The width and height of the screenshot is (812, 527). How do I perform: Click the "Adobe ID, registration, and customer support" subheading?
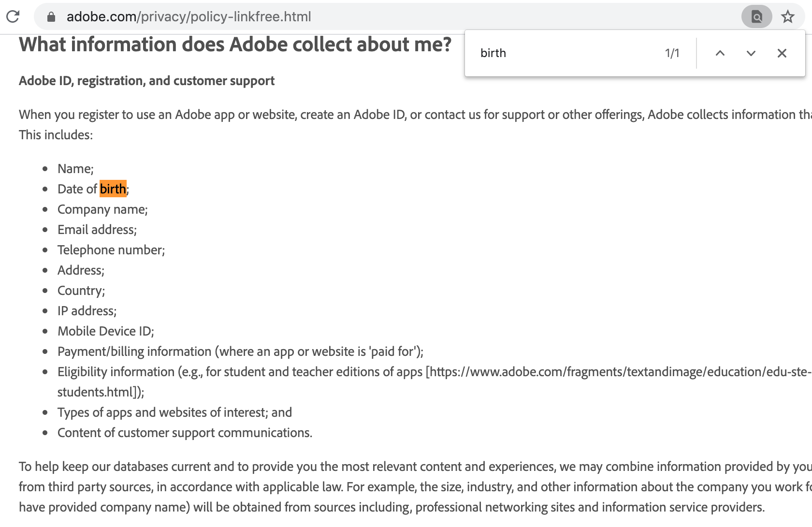(x=146, y=81)
